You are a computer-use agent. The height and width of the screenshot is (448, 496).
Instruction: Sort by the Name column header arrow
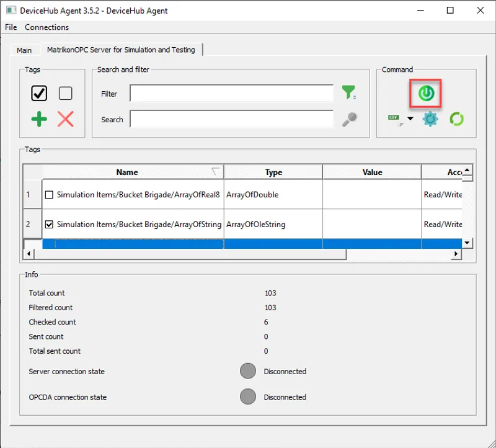coord(215,171)
